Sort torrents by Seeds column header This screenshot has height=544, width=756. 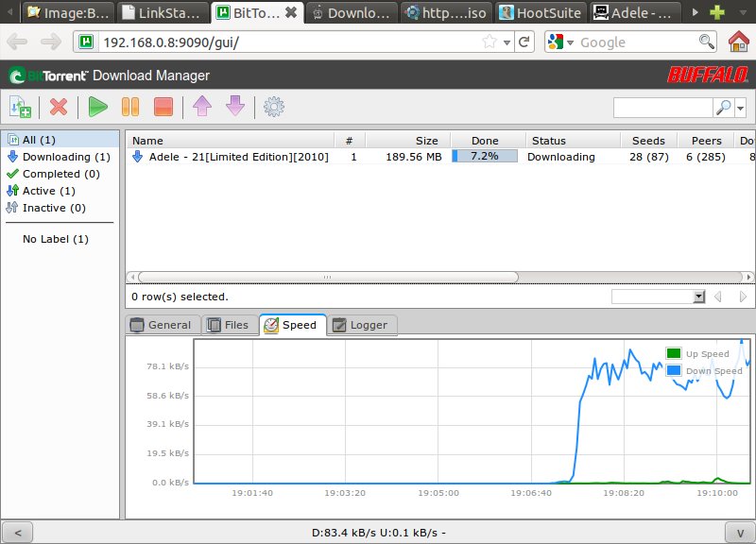647,140
